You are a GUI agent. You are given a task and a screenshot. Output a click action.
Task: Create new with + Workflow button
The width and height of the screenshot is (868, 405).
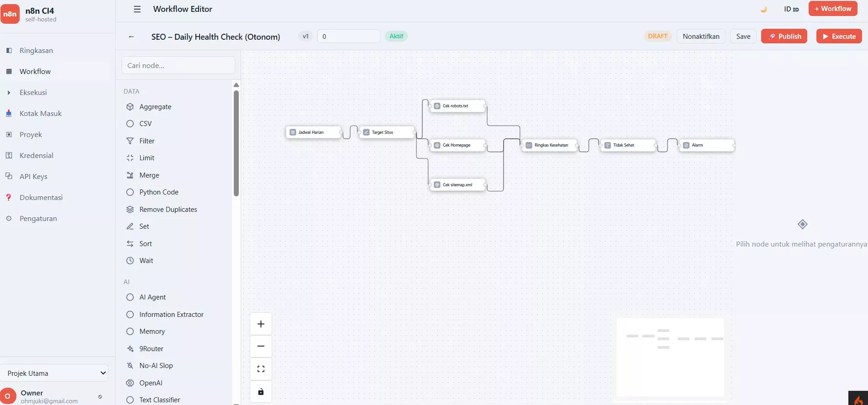(833, 9)
